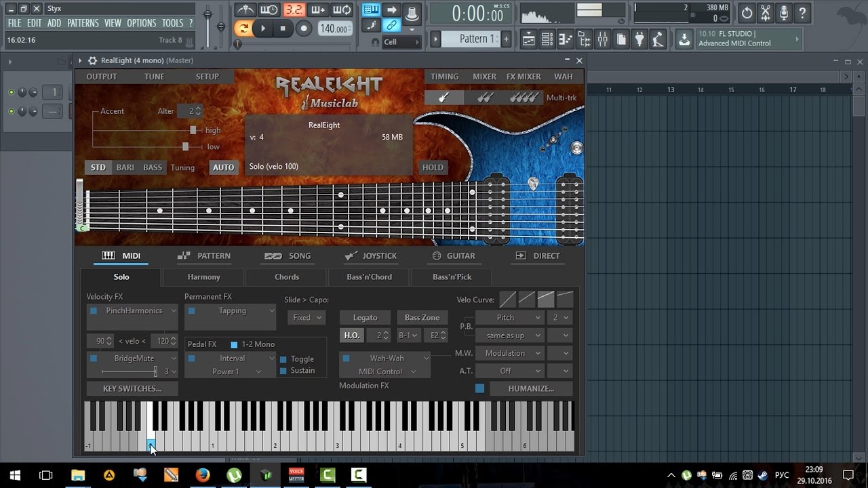This screenshot has width=868, height=488.
Task: Open the Channel rack icon
Action: click(x=547, y=40)
